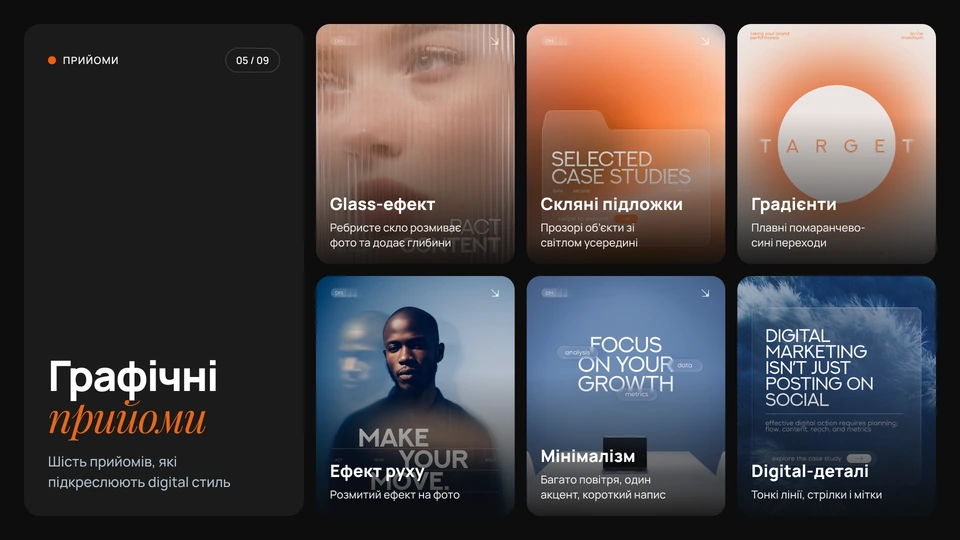Click the explore the case study arrow button
The height and width of the screenshot is (540, 960).
point(858,459)
